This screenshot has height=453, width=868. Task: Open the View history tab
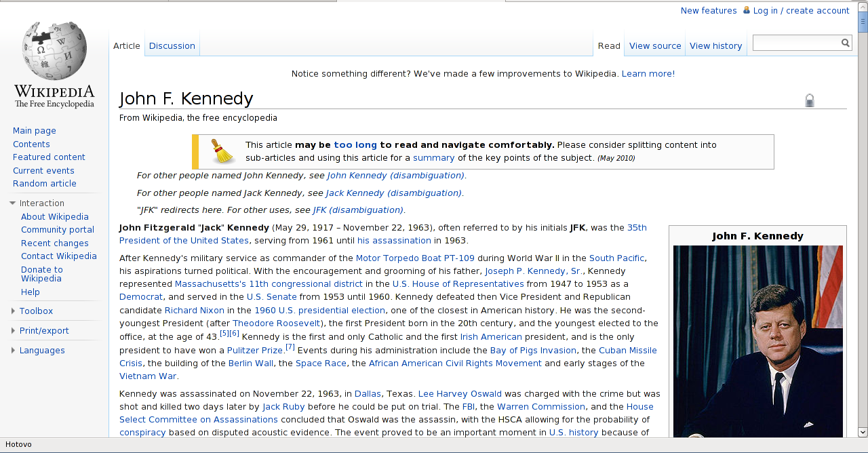point(716,46)
